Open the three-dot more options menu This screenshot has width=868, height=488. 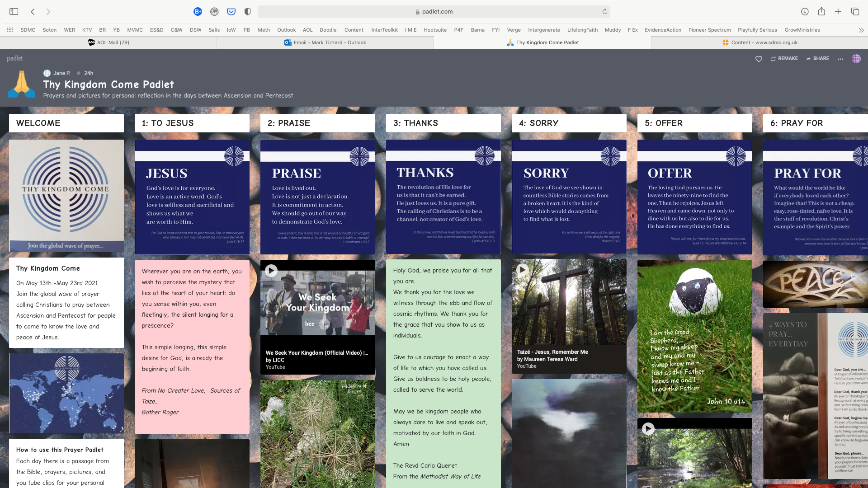840,59
